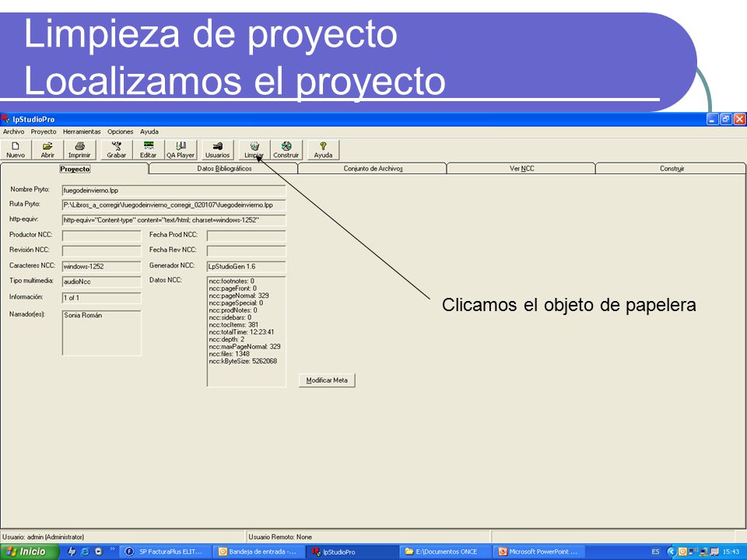Switch to the Construir tab

[x=672, y=169]
